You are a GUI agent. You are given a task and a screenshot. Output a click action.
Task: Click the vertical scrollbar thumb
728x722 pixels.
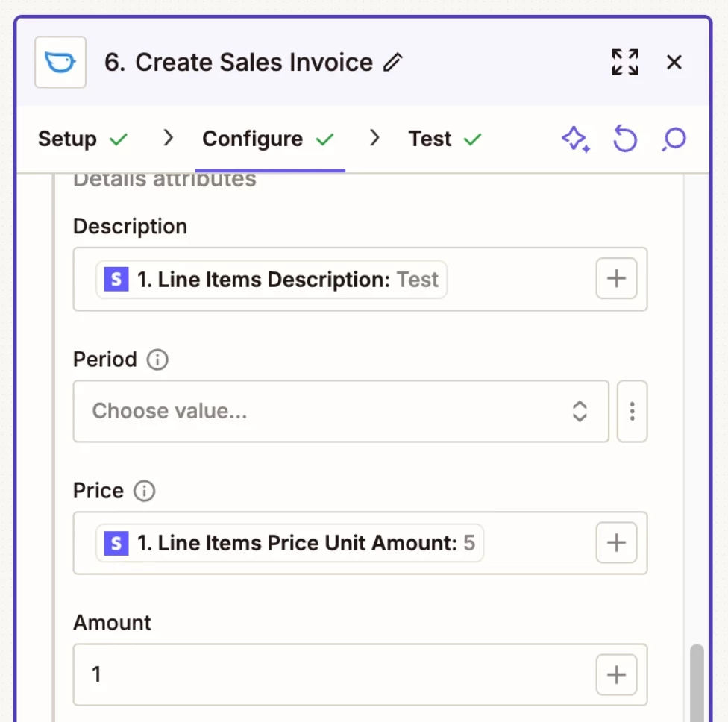(x=697, y=682)
